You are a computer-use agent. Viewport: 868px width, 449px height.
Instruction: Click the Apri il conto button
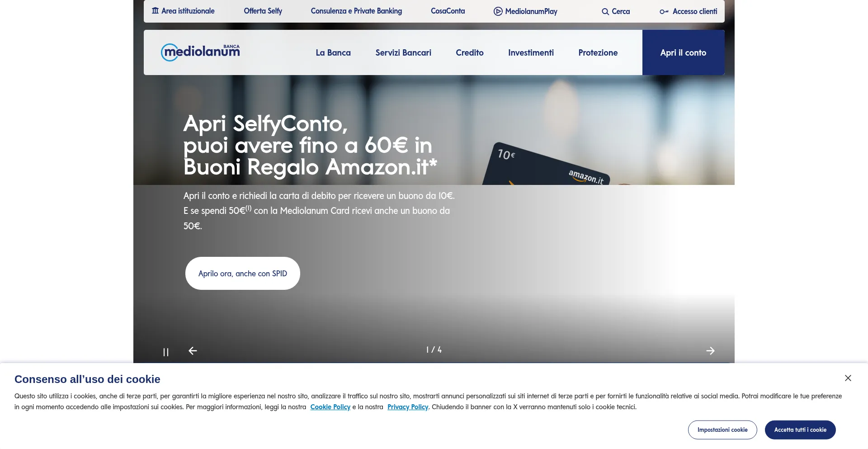683,52
